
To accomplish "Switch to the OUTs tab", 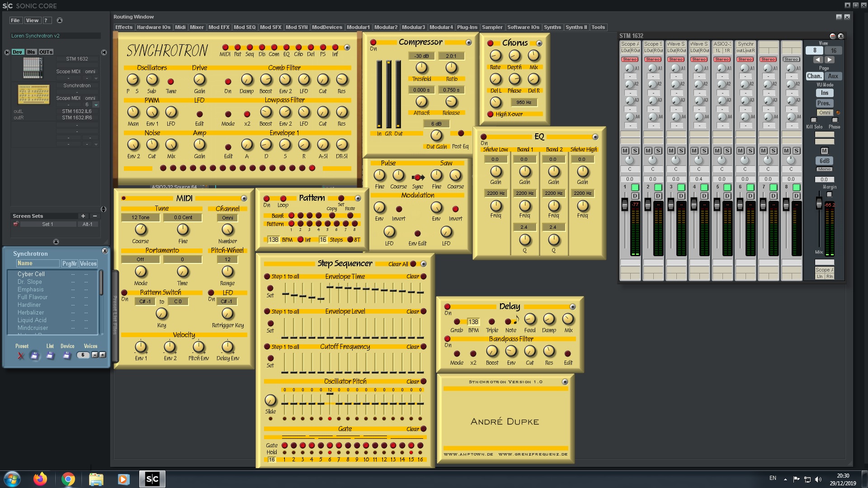I will (46, 52).
